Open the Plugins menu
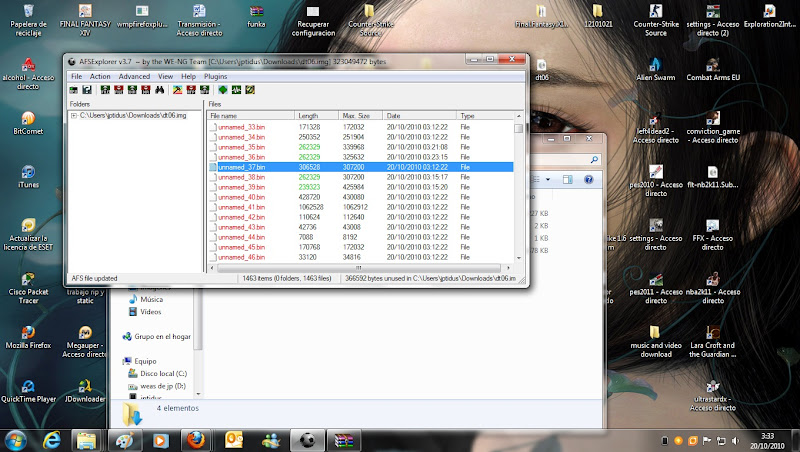 215,76
